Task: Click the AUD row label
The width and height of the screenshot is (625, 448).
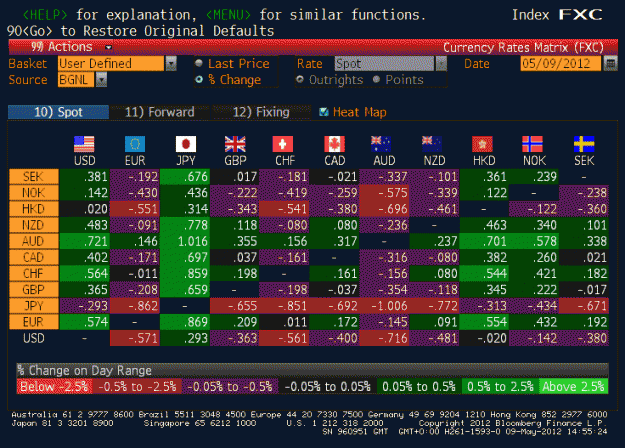Action: [x=33, y=241]
